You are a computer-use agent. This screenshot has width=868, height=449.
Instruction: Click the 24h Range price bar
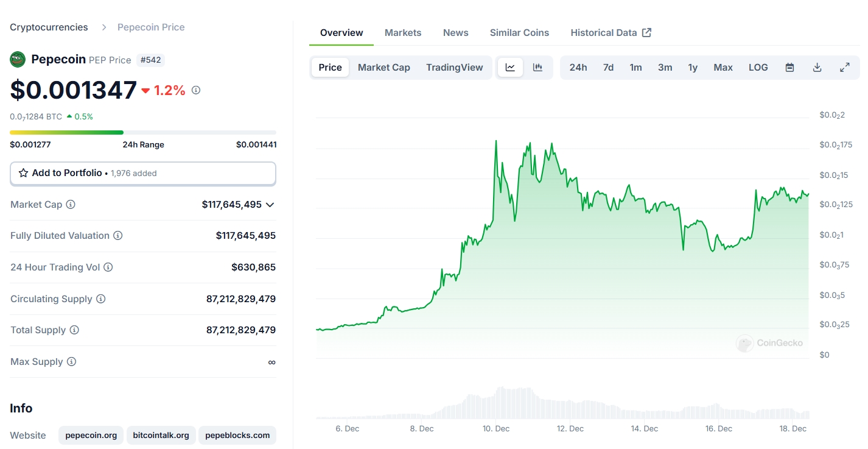(143, 132)
